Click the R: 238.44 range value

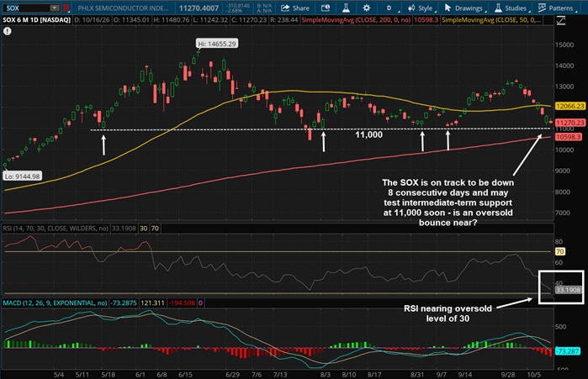pyautogui.click(x=283, y=19)
